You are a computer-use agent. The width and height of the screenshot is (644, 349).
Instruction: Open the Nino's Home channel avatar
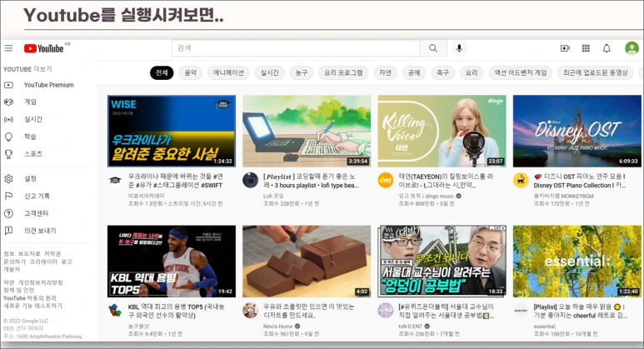coord(250,311)
